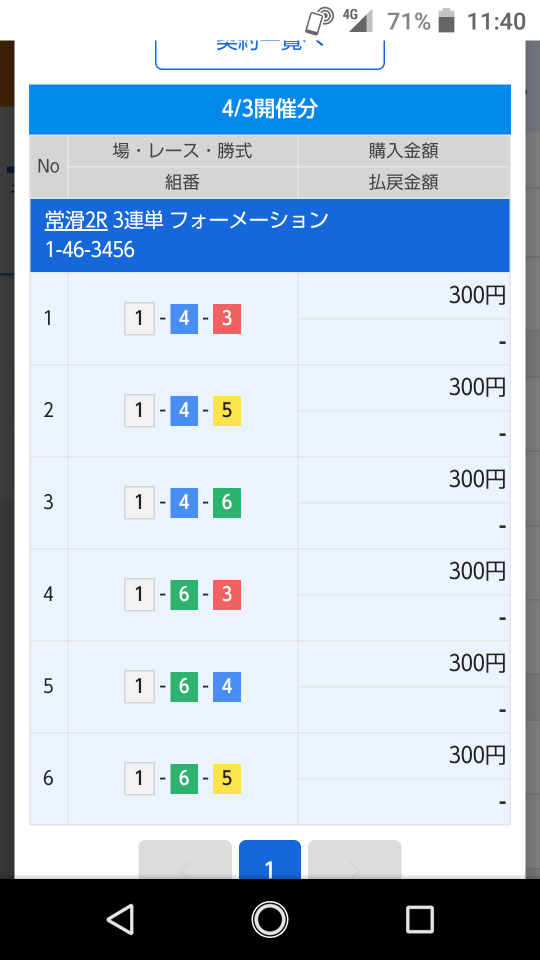Go to next page arrow
Image resolution: width=540 pixels, height=960 pixels.
click(x=354, y=860)
